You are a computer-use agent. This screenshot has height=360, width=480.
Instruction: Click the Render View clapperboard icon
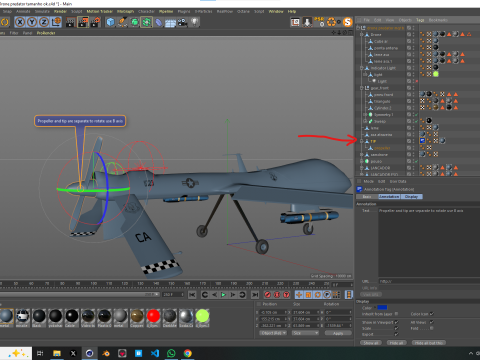(71, 22)
